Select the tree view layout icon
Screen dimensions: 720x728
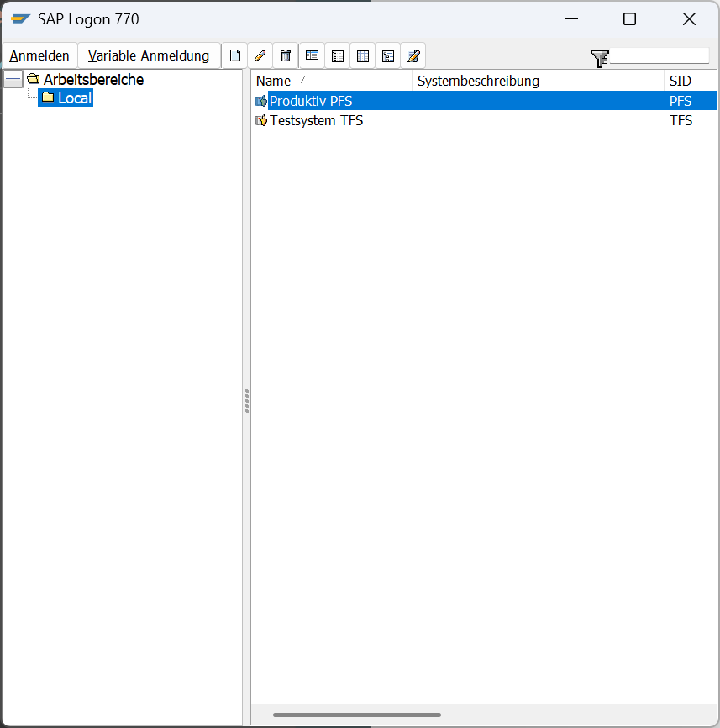pyautogui.click(x=337, y=56)
